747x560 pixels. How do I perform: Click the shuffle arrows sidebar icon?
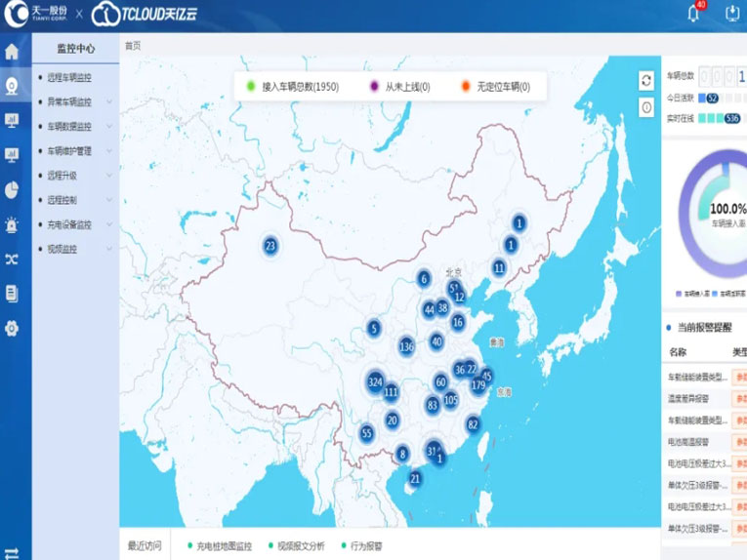click(12, 259)
